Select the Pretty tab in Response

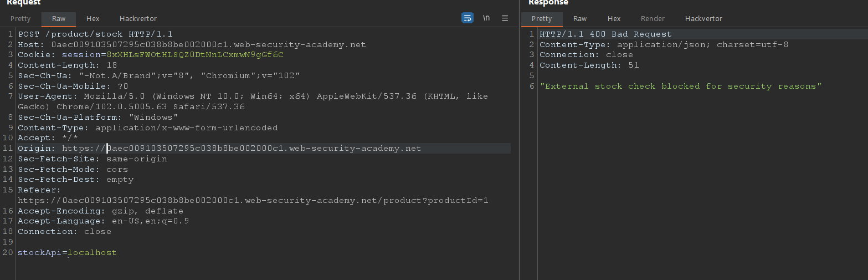(541, 19)
